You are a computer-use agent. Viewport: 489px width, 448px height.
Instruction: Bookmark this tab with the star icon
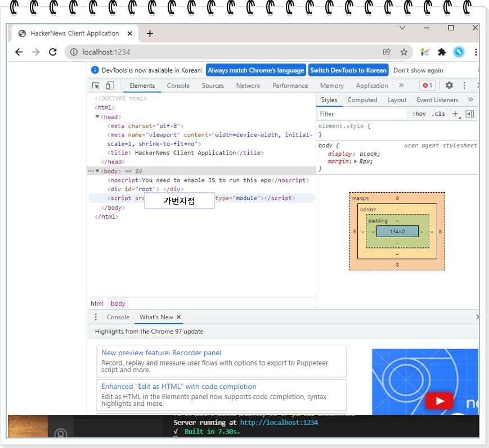[x=404, y=52]
